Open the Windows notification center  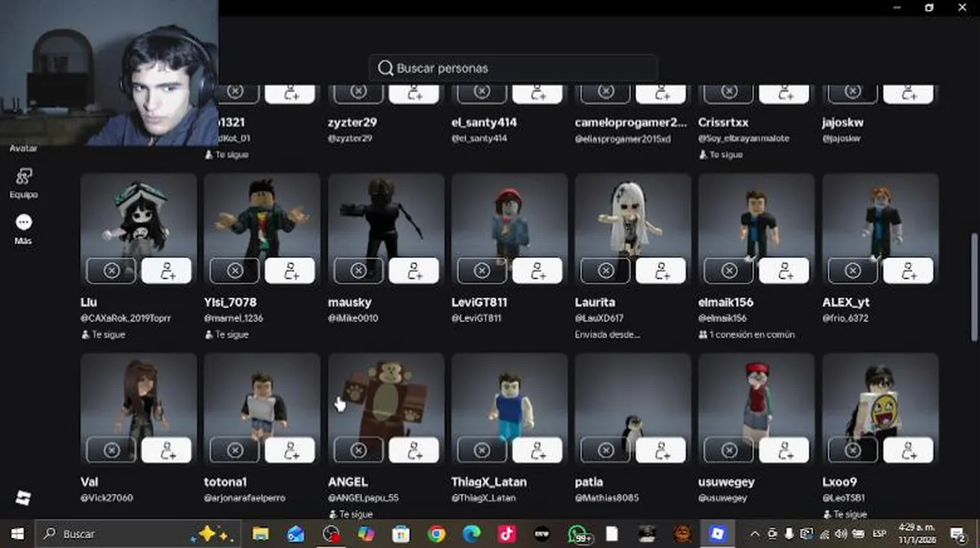959,534
